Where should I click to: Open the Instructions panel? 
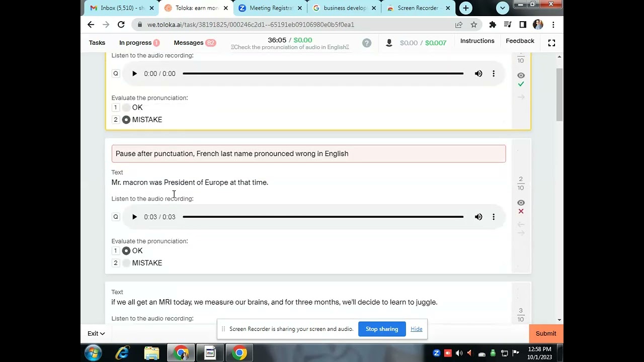(x=477, y=41)
